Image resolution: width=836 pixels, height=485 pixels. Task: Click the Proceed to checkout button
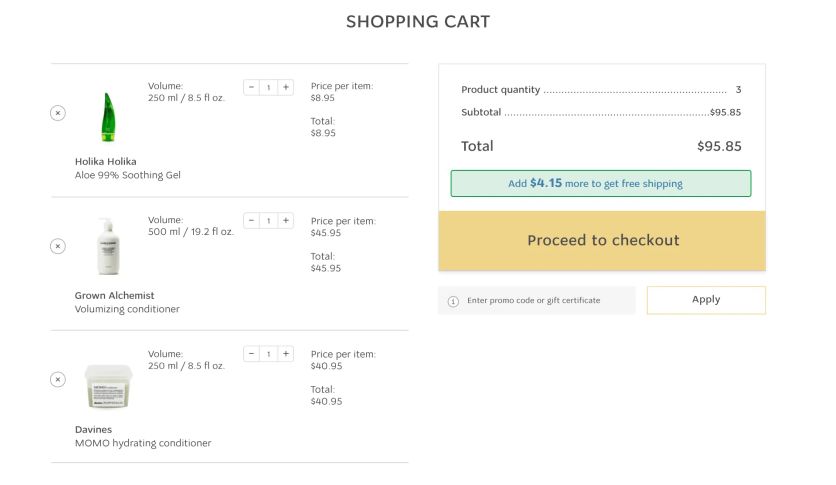click(602, 241)
